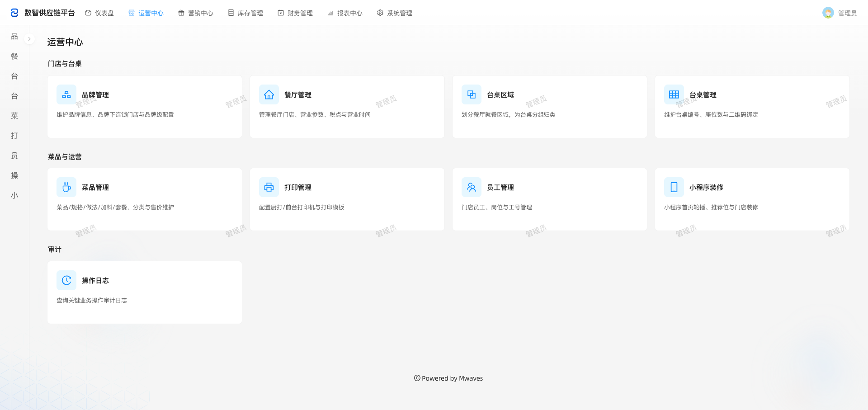Select the 餐 item in sidebar

(x=14, y=56)
